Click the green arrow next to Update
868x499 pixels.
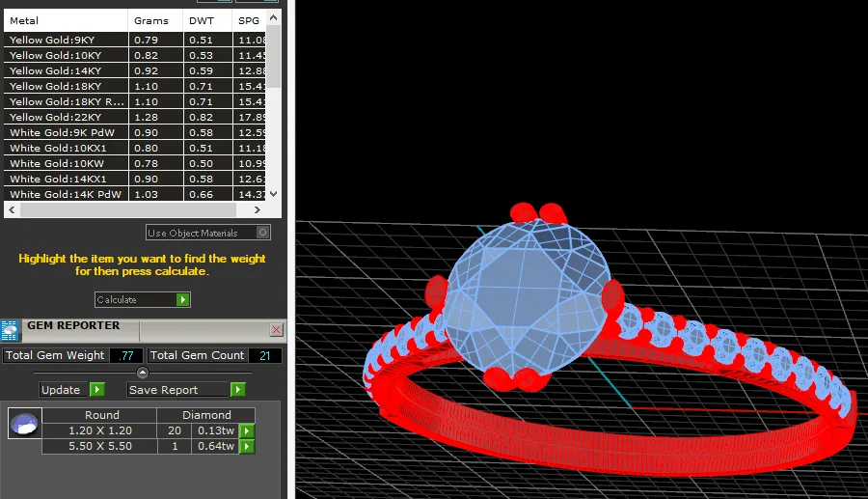pos(96,389)
